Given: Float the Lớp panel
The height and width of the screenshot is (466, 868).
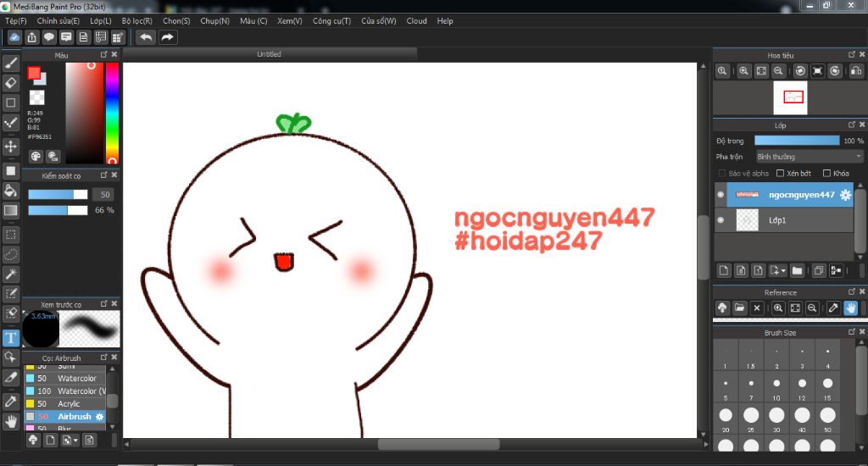Looking at the screenshot, I should pos(851,125).
